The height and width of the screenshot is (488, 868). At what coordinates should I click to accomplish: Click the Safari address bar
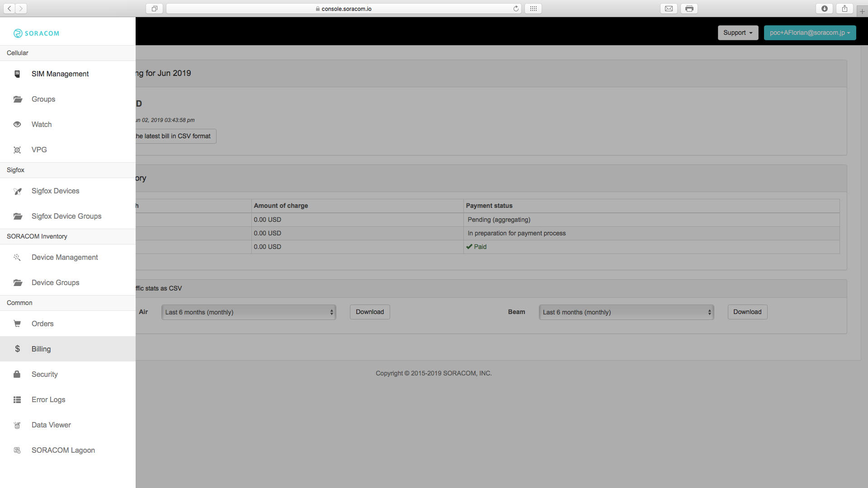click(x=344, y=9)
